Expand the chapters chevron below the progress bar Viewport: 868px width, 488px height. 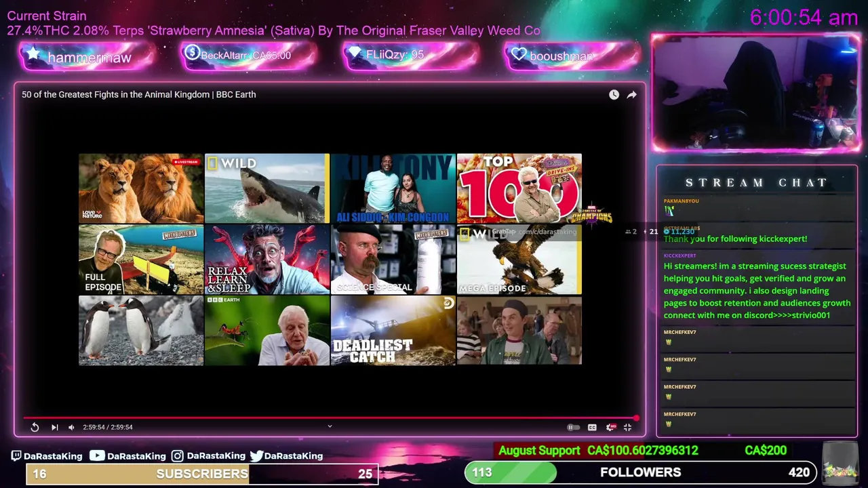pos(330,426)
